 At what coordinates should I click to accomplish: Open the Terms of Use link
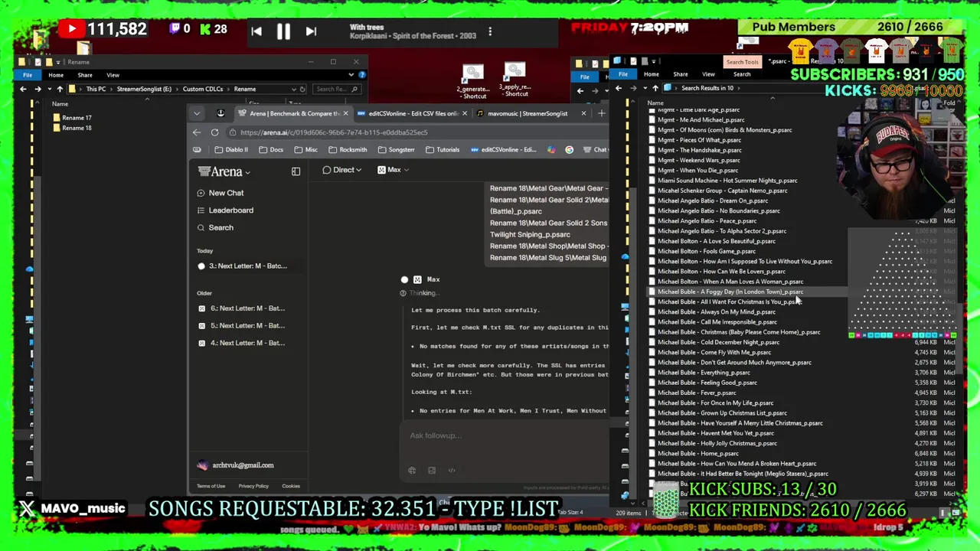coord(211,486)
